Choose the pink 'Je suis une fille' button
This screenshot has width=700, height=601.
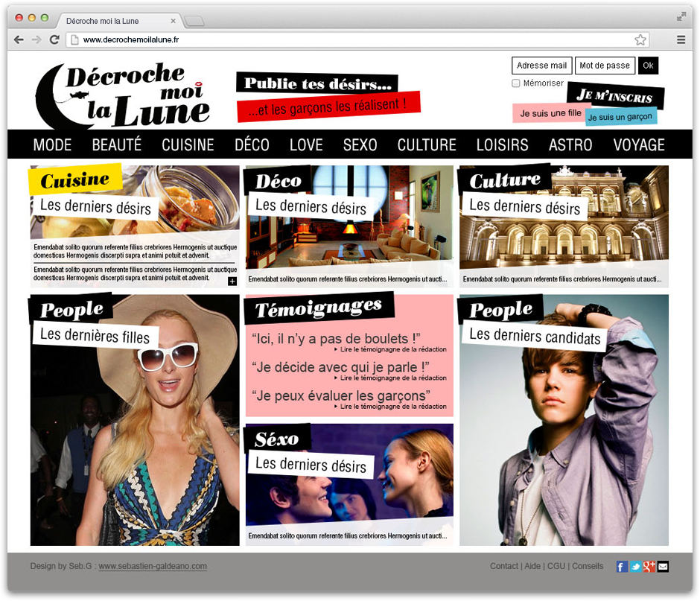pos(550,113)
